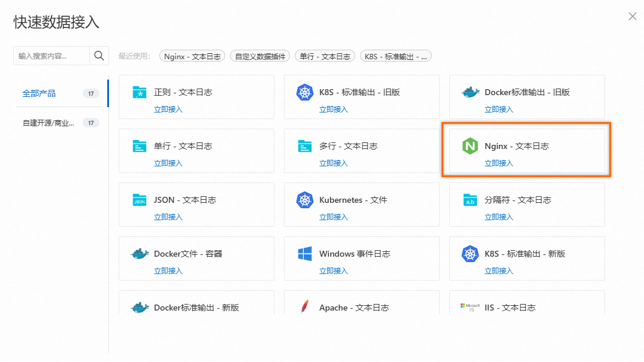
Task: Click the 17 badge beside 全部产品
Action: pyautogui.click(x=91, y=93)
